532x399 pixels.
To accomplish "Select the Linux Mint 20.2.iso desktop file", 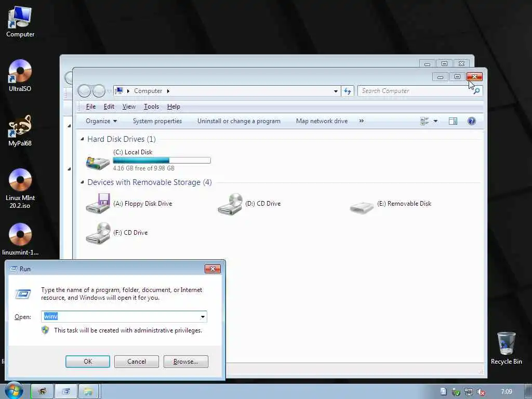I will (x=20, y=189).
